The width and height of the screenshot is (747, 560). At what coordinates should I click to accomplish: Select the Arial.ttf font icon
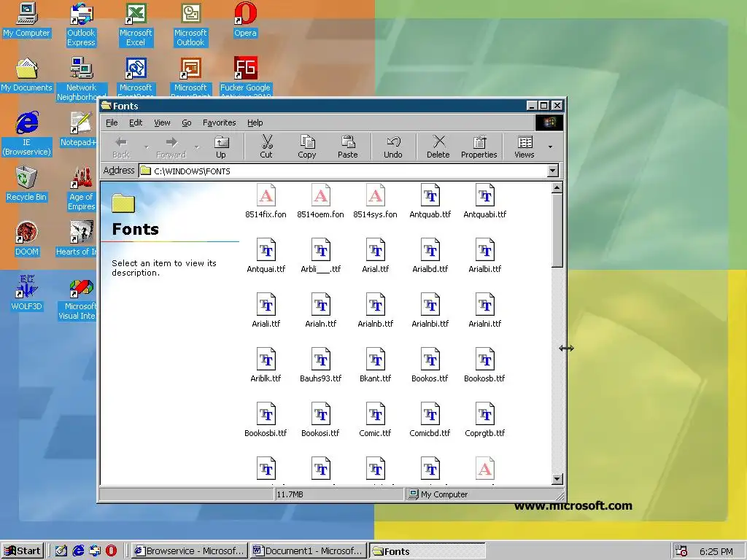coord(376,251)
